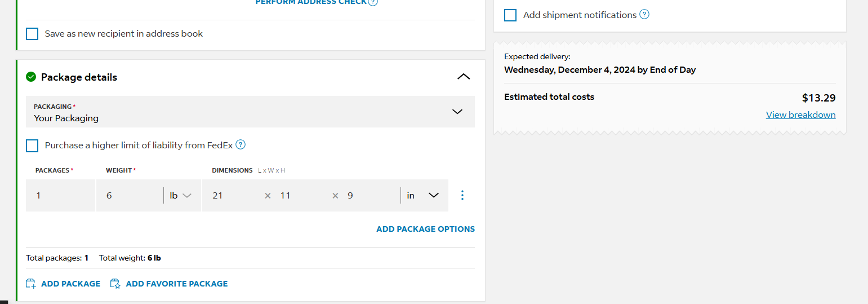Open shipment notifications help tooltip icon
Image resolution: width=868 pixels, height=304 pixels.
pyautogui.click(x=644, y=15)
